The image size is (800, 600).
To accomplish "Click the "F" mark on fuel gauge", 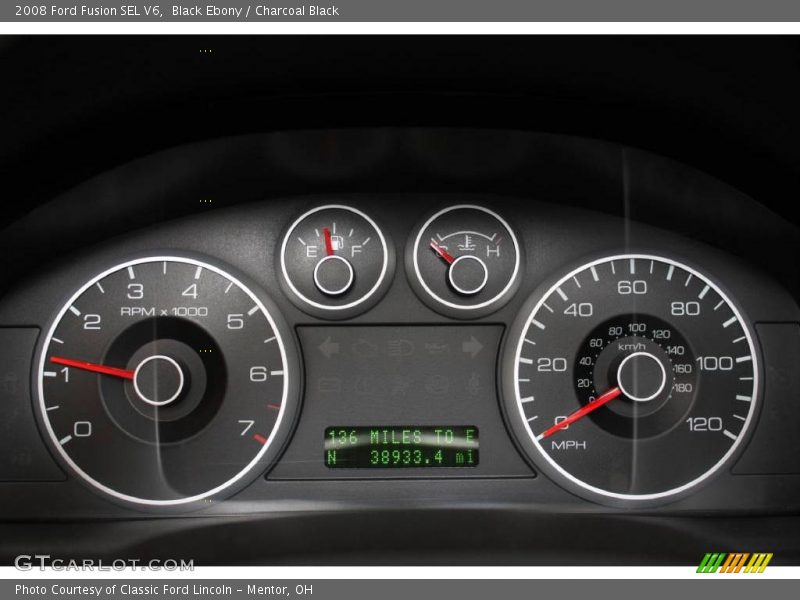I will tap(356, 251).
